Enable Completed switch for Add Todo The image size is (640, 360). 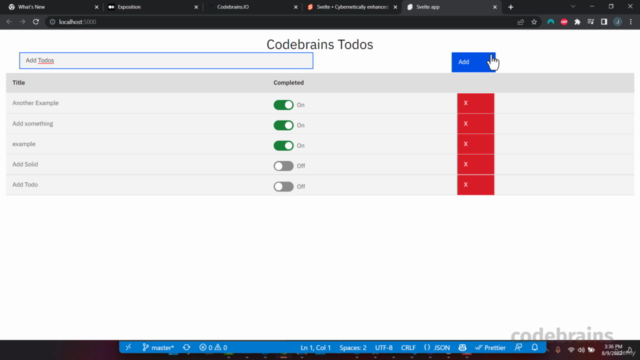tap(283, 187)
